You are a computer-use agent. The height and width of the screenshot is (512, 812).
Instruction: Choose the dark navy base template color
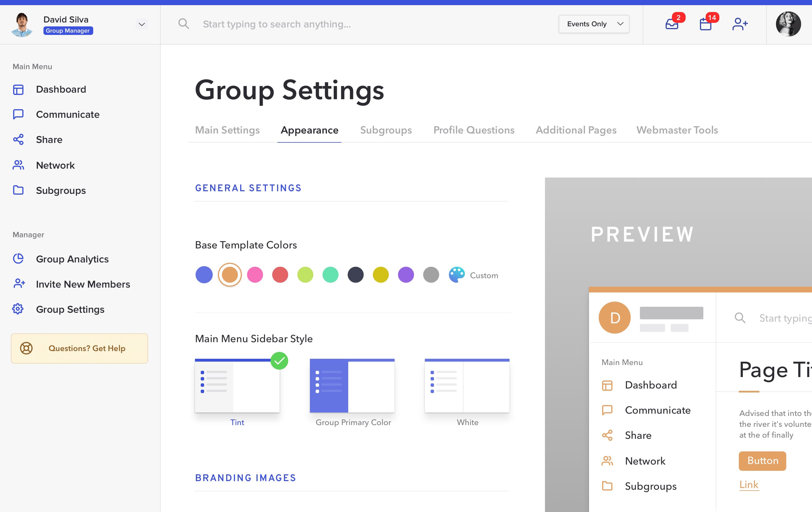355,275
